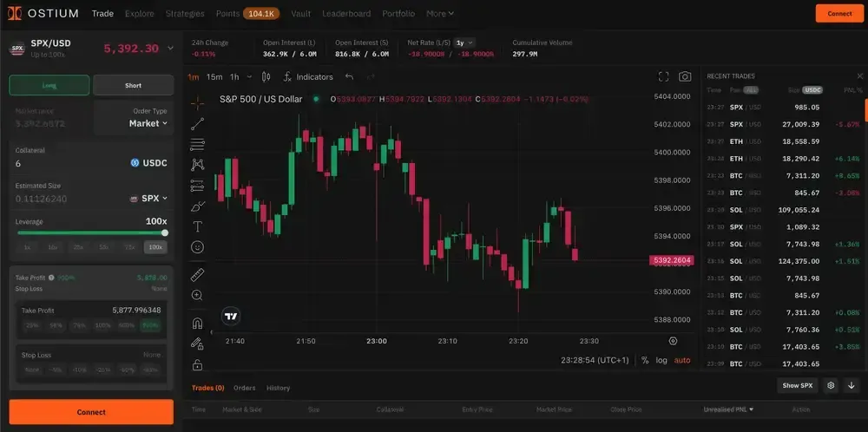Toggle log scale on the chart
The image size is (868, 432).
pyautogui.click(x=661, y=360)
